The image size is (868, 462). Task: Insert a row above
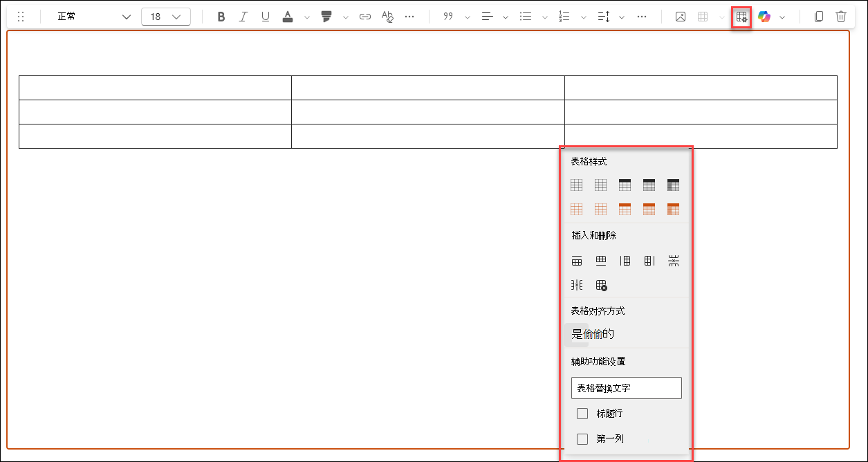pos(577,261)
